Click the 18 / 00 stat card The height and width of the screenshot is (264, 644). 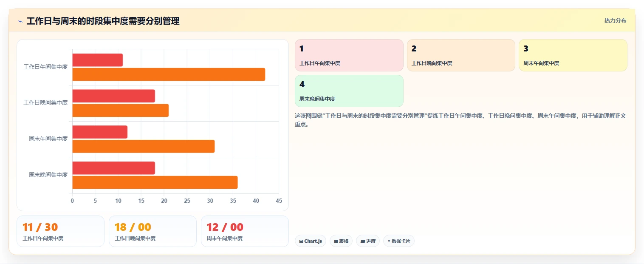tap(153, 231)
